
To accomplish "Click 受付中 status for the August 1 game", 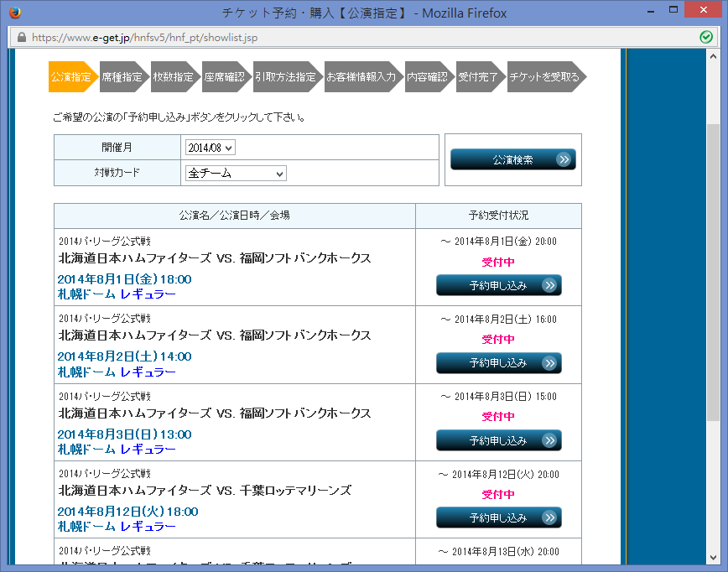I will [498, 263].
